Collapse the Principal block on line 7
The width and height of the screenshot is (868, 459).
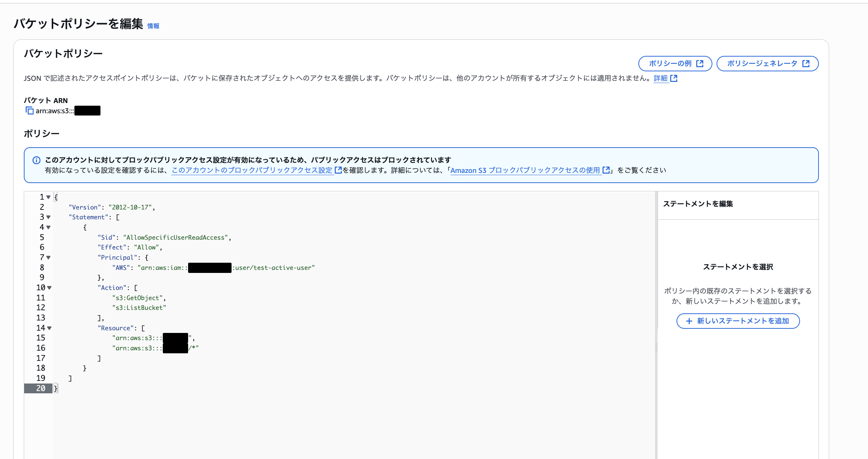click(48, 257)
